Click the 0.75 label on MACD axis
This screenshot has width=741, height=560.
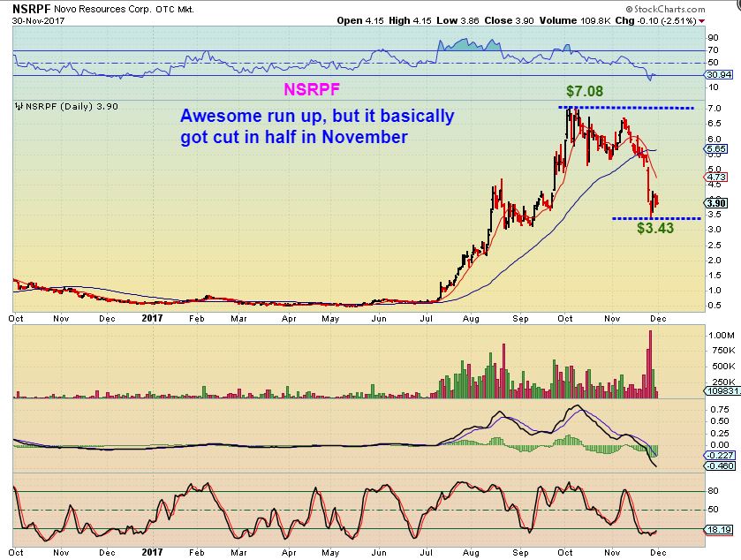719,409
